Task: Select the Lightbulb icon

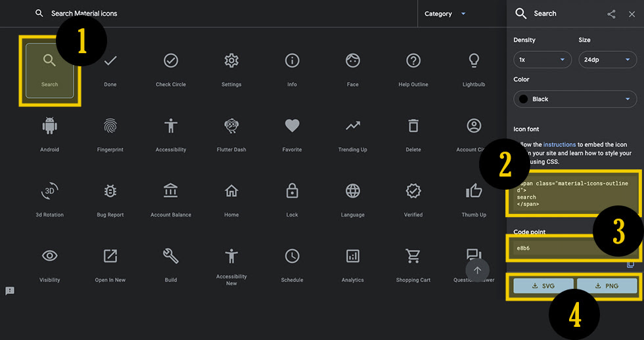Action: pyautogui.click(x=474, y=60)
